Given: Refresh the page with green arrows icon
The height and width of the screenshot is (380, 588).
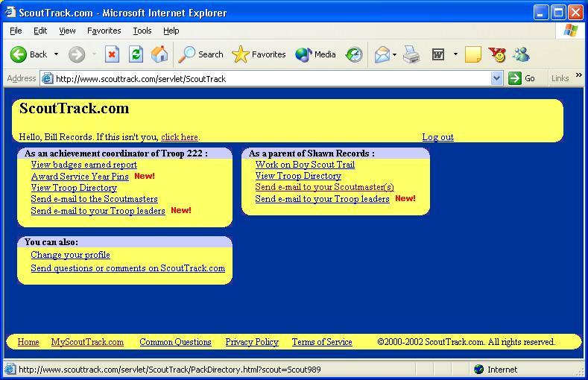Looking at the screenshot, I should click(x=136, y=54).
